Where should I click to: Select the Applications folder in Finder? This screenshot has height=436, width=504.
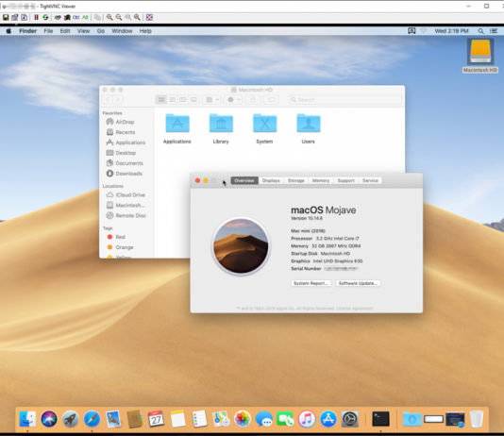point(177,129)
